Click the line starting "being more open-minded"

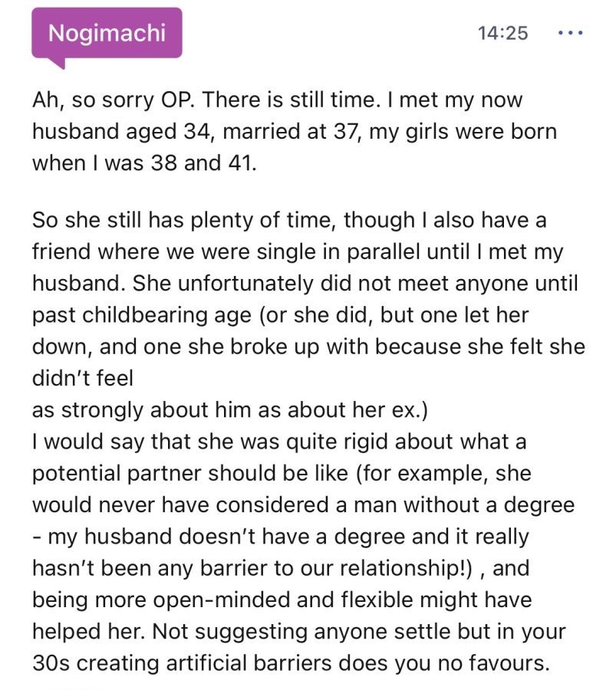pos(282,600)
